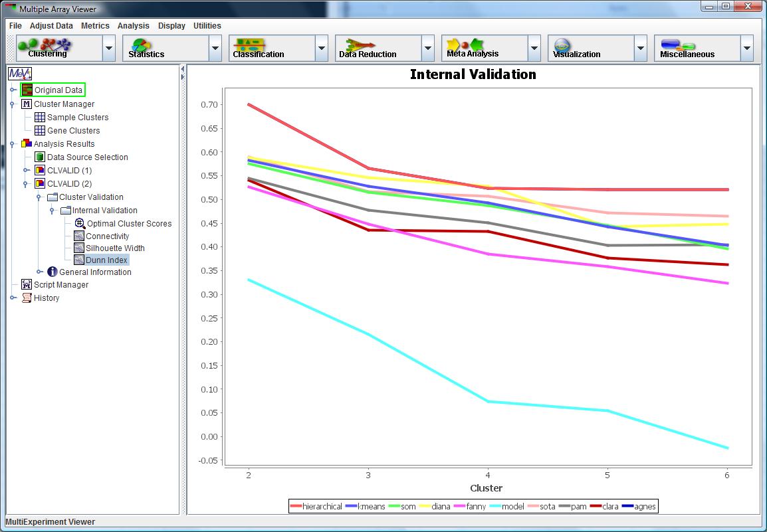
Task: Open the Adjust Data menu
Action: pyautogui.click(x=51, y=26)
